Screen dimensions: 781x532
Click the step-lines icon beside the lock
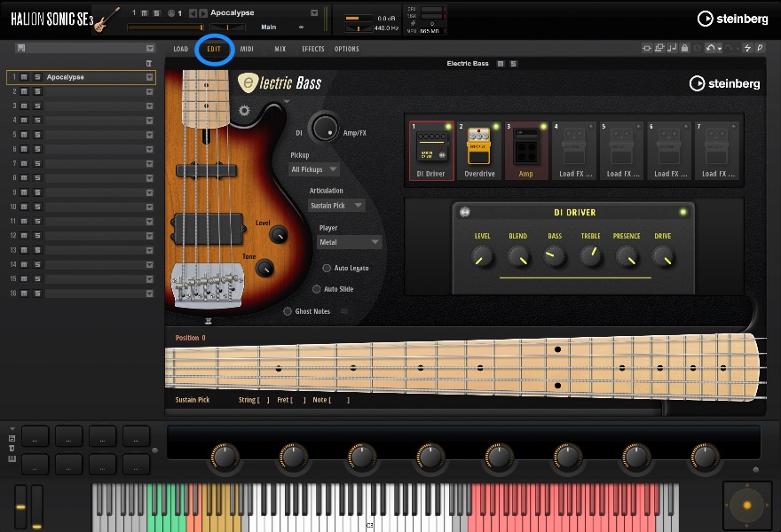click(672, 48)
